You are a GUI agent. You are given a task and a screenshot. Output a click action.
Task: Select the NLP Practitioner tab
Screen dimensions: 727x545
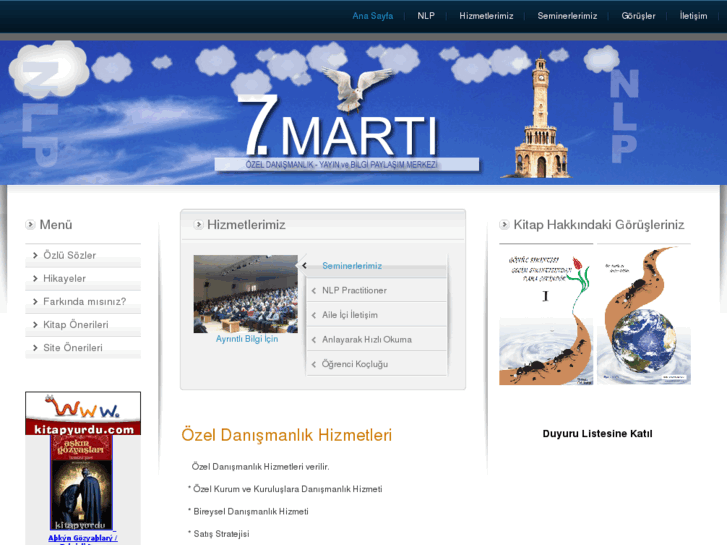pyautogui.click(x=376, y=290)
